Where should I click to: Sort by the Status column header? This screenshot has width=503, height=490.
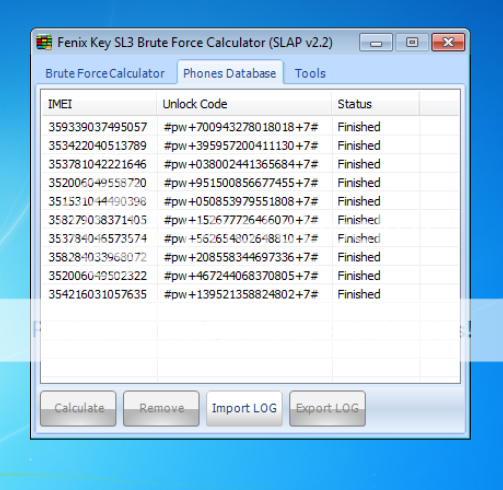pos(375,104)
